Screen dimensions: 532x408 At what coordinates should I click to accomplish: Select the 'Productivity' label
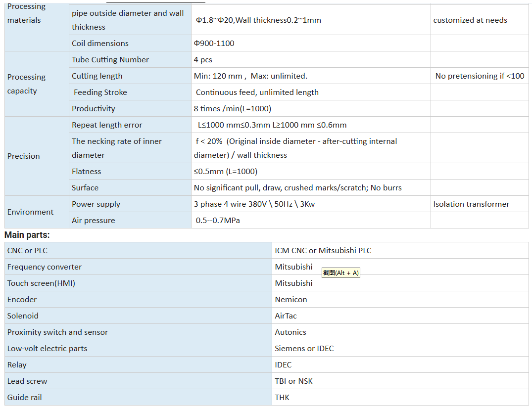tap(94, 108)
